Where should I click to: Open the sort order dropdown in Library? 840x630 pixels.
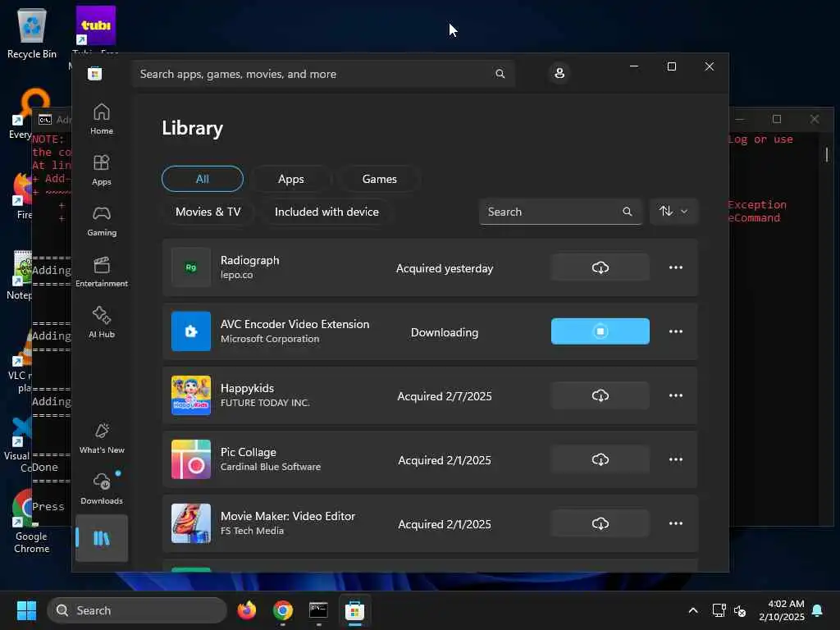pos(673,212)
